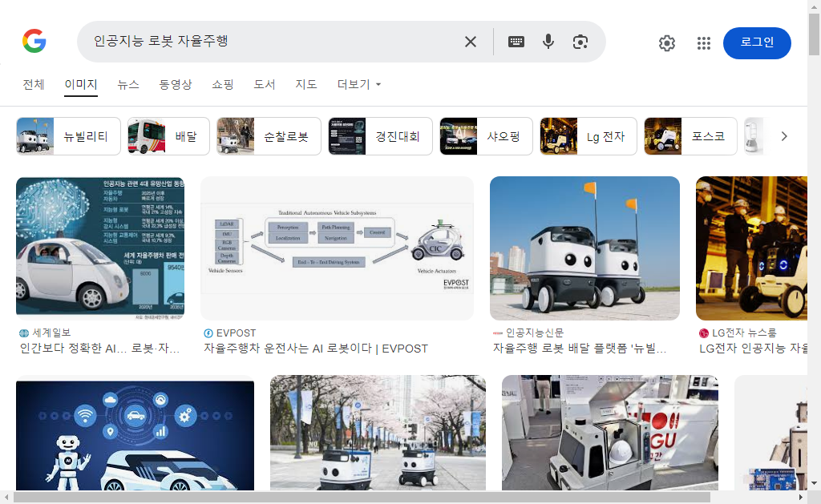Go to the 도서 tab
Viewport: 821px width, 504px height.
[265, 84]
